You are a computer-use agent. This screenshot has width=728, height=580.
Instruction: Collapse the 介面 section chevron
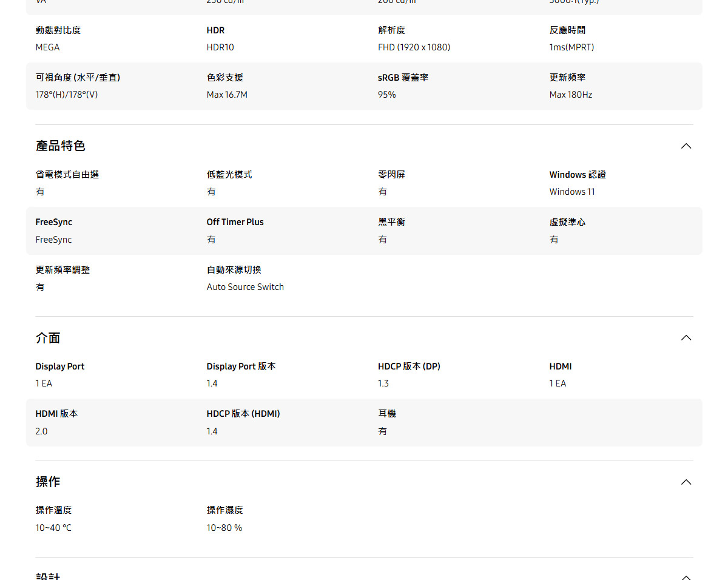[x=686, y=338]
